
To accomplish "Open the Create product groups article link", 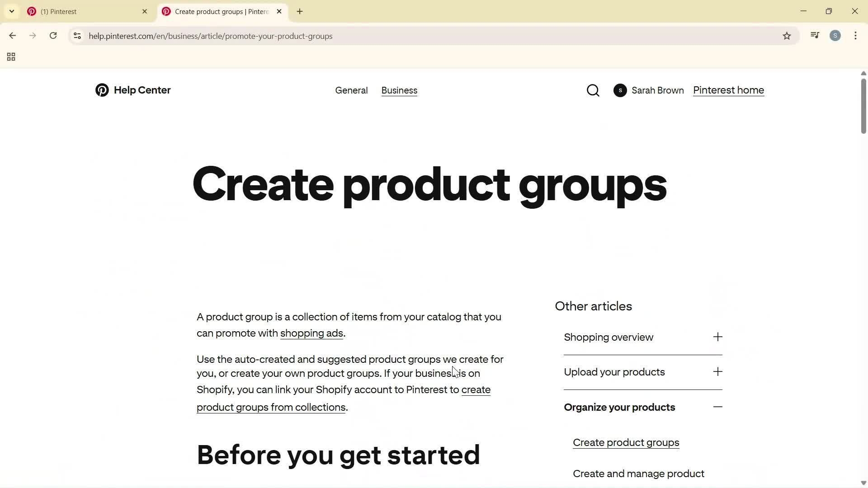I will click(x=625, y=442).
